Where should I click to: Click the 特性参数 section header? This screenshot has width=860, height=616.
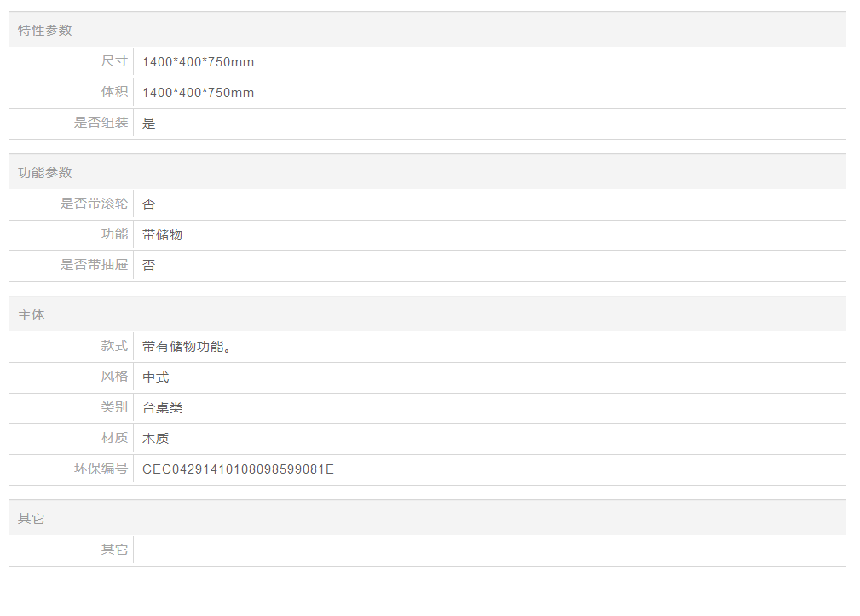click(45, 30)
